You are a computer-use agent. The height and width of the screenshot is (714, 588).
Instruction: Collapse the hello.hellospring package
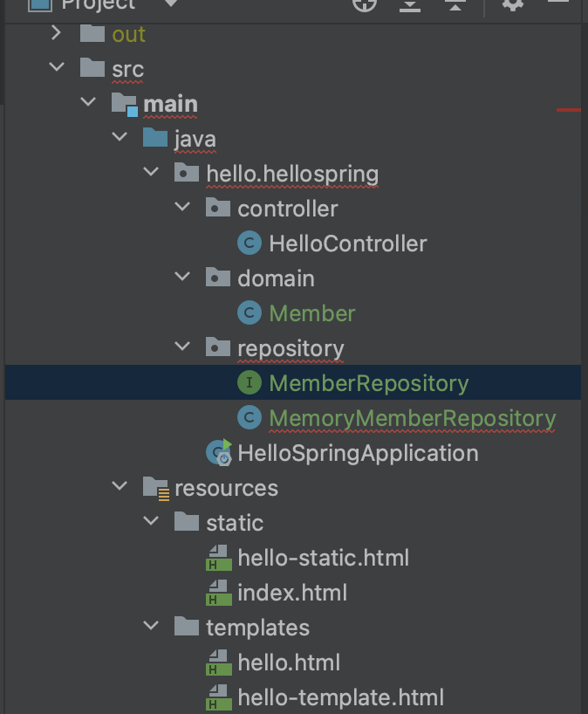pyautogui.click(x=151, y=172)
